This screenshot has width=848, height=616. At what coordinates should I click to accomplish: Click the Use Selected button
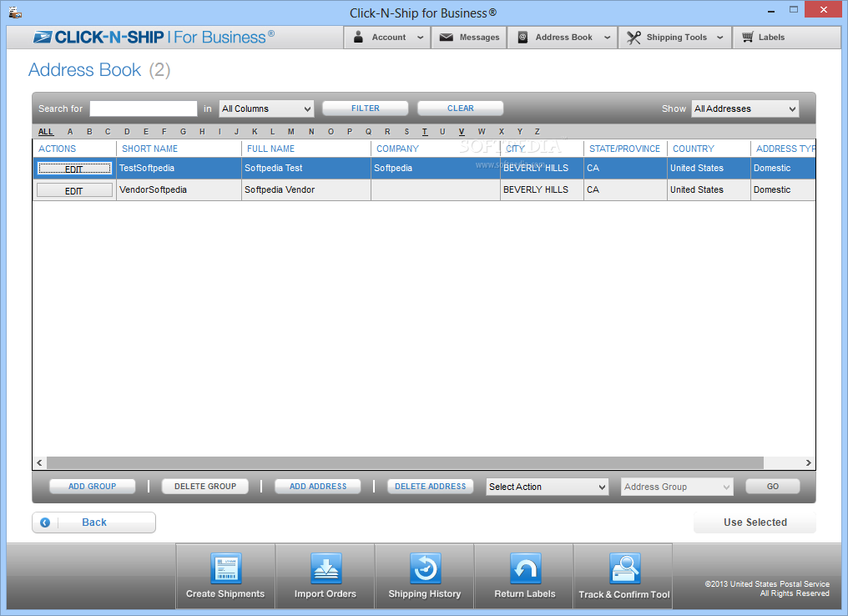click(x=755, y=523)
